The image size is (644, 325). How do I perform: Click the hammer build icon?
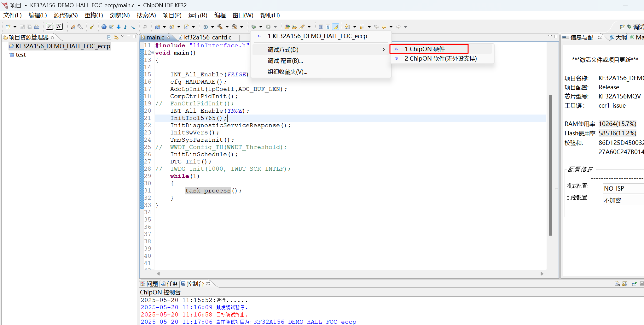pos(220,27)
